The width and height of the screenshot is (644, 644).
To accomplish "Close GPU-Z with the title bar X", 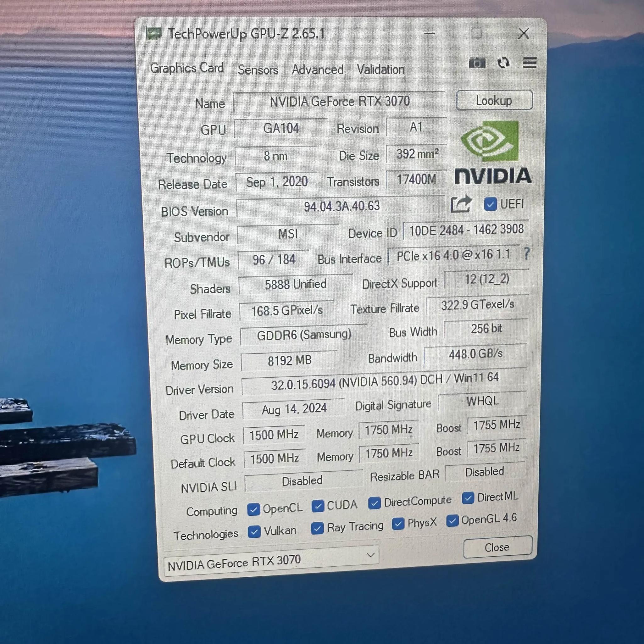I will [x=523, y=33].
